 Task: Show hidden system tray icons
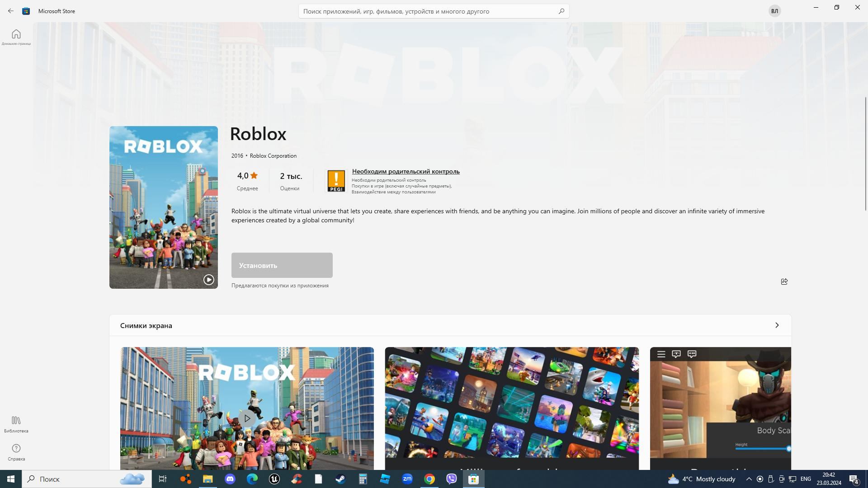tap(749, 479)
